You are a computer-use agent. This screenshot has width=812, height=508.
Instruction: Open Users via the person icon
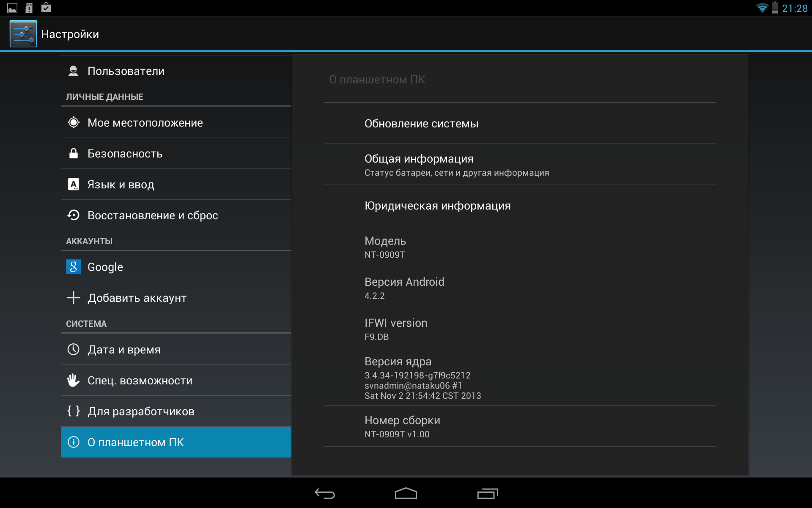(x=73, y=71)
